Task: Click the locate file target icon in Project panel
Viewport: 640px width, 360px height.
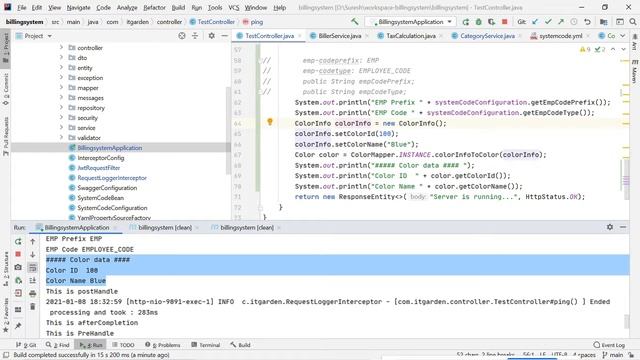Action: point(182,36)
